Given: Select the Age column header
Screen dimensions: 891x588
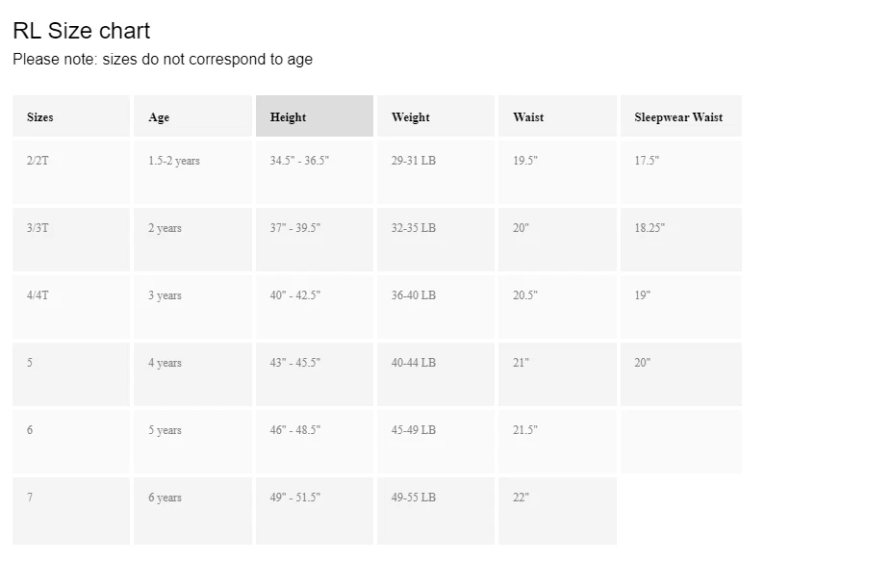Looking at the screenshot, I should 192,115.
